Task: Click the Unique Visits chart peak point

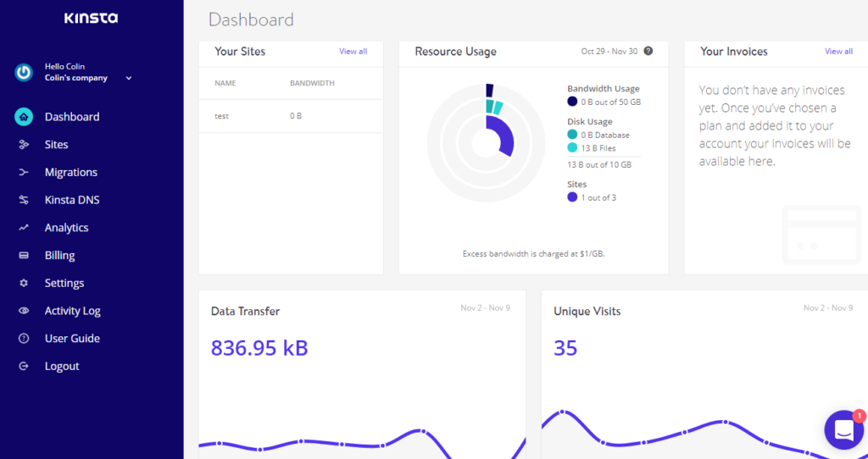Action: coord(563,412)
